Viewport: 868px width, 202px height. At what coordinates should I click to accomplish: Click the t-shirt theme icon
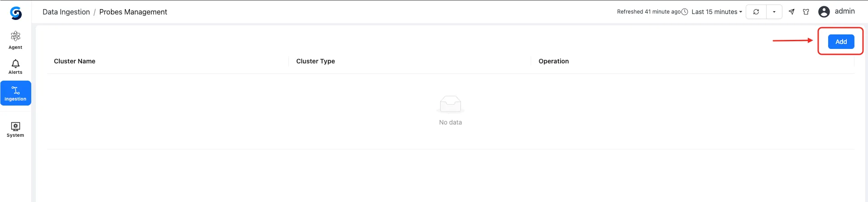point(806,12)
